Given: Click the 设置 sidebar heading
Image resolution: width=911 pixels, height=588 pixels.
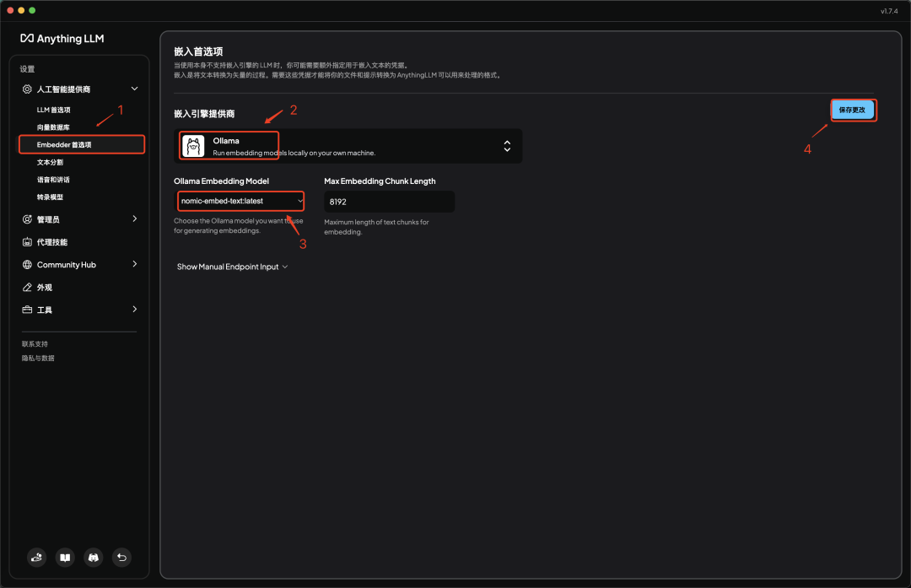Looking at the screenshot, I should 27,69.
